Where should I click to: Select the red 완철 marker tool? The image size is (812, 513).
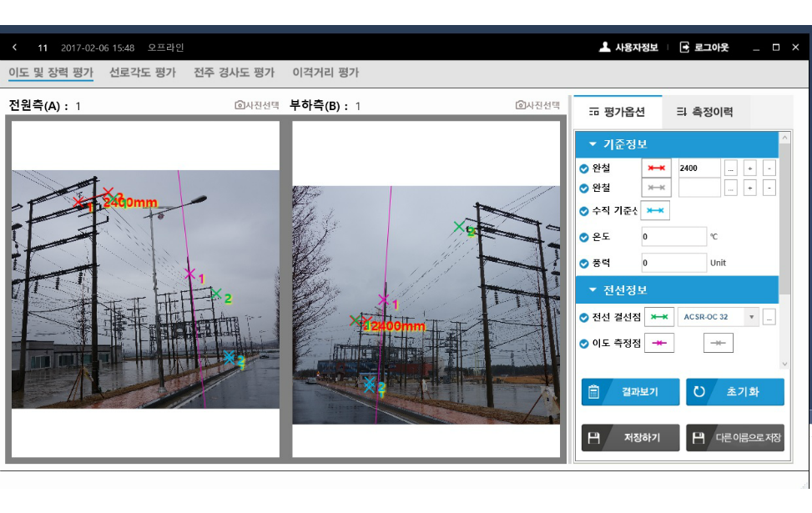tap(656, 168)
